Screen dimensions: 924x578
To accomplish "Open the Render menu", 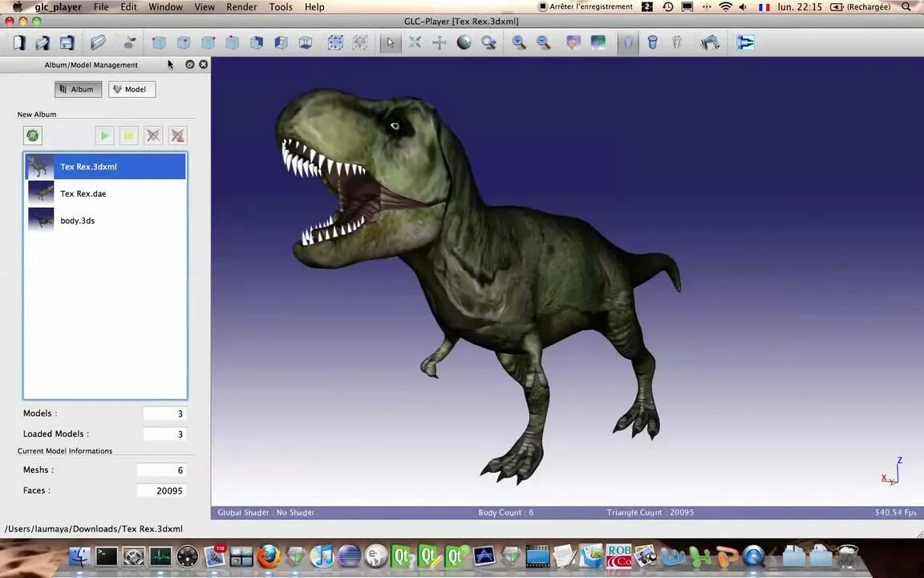I will tap(241, 7).
